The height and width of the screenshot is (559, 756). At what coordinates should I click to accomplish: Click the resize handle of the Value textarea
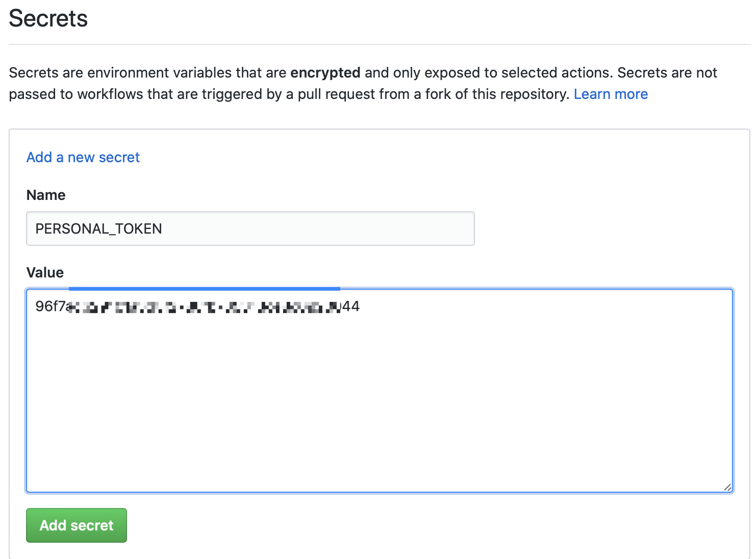727,487
